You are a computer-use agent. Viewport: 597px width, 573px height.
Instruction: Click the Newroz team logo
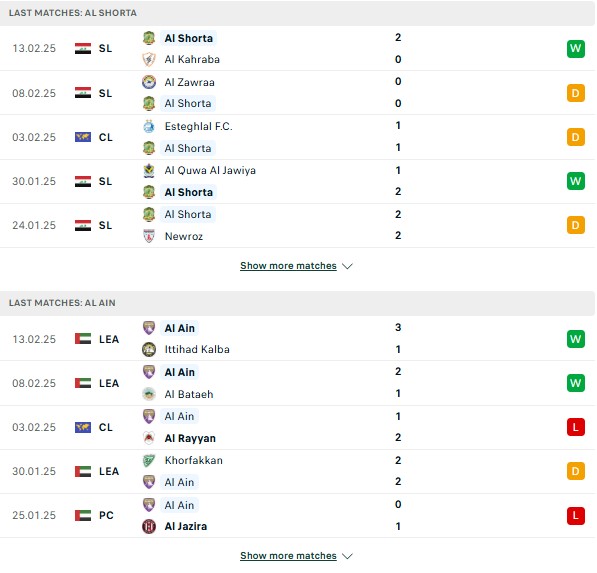(x=148, y=236)
